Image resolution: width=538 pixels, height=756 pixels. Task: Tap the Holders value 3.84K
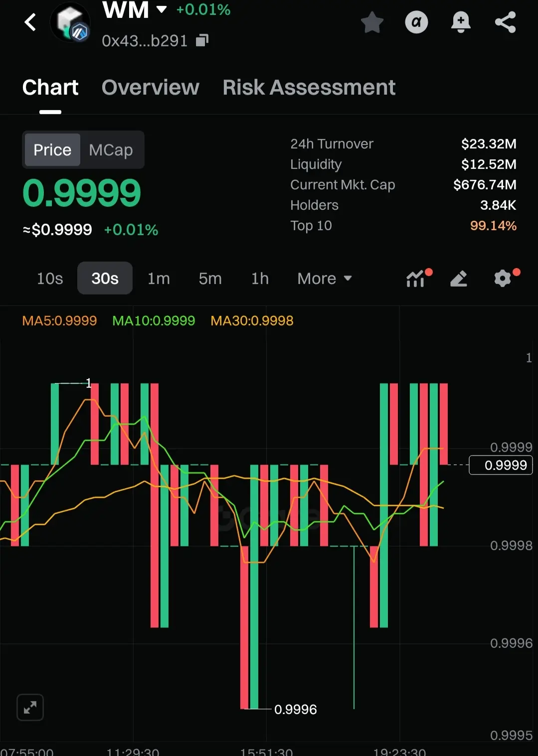click(x=498, y=205)
